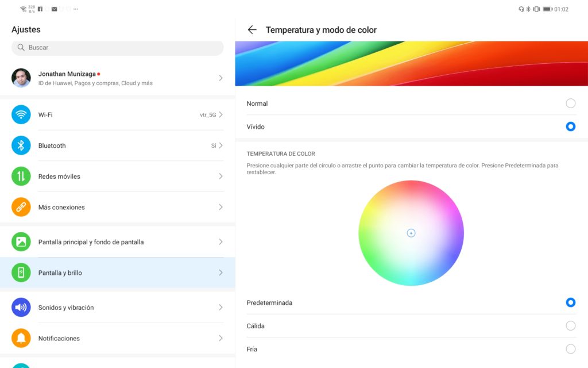The height and width of the screenshot is (368, 588).
Task: Select the Normal color mode radio button
Action: (x=570, y=103)
